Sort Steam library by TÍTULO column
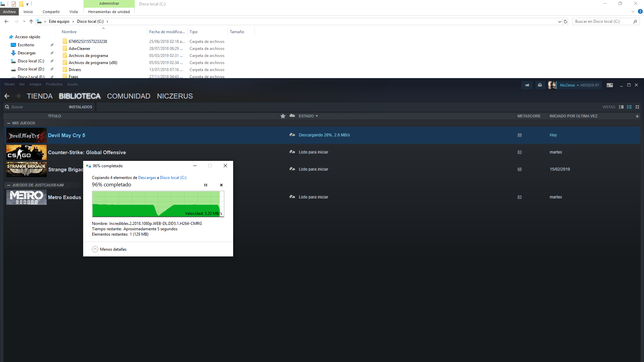The width and height of the screenshot is (644, 362). pyautogui.click(x=54, y=116)
